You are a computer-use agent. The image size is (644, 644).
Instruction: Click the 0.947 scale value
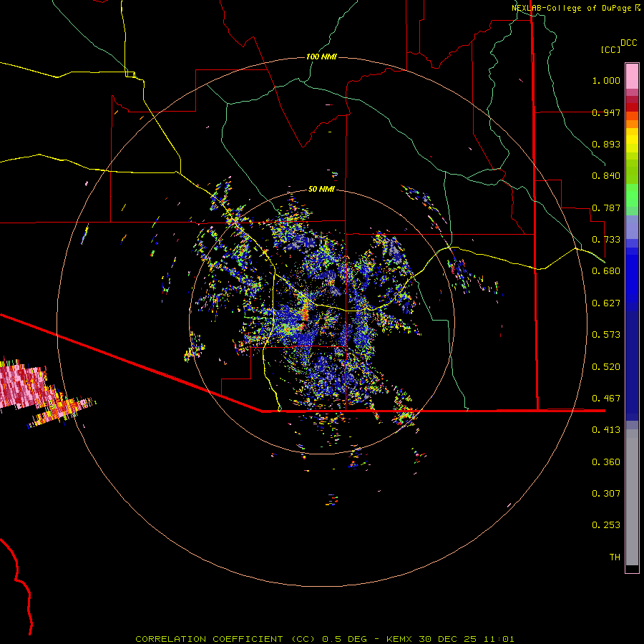click(606, 112)
